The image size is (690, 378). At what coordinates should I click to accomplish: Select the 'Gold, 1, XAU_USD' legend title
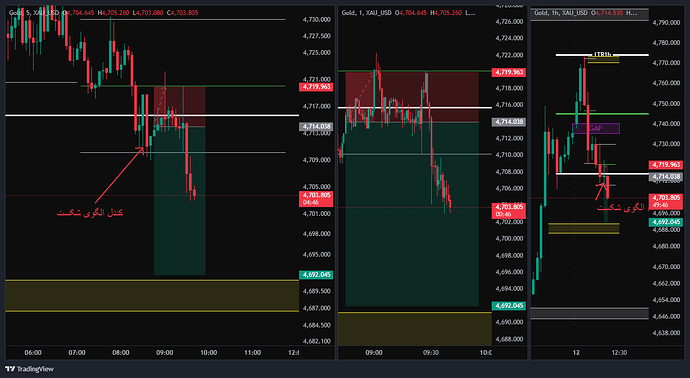[x=367, y=13]
